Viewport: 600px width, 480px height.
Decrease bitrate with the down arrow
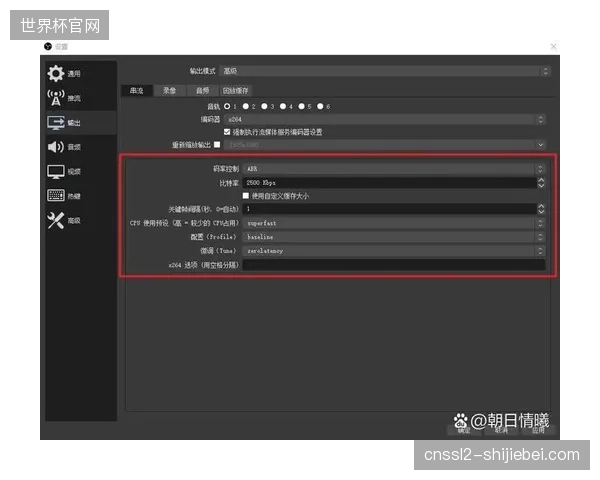(541, 185)
